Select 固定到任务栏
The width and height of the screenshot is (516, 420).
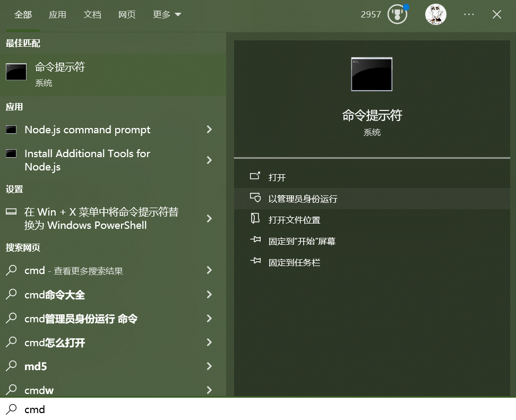(372, 262)
